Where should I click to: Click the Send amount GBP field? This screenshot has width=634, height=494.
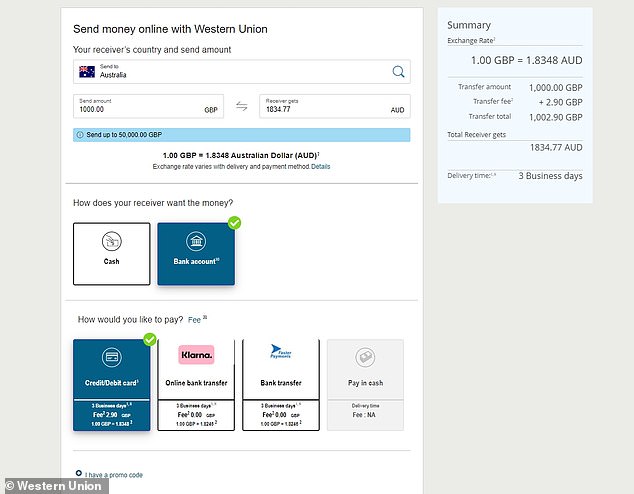[x=148, y=106]
